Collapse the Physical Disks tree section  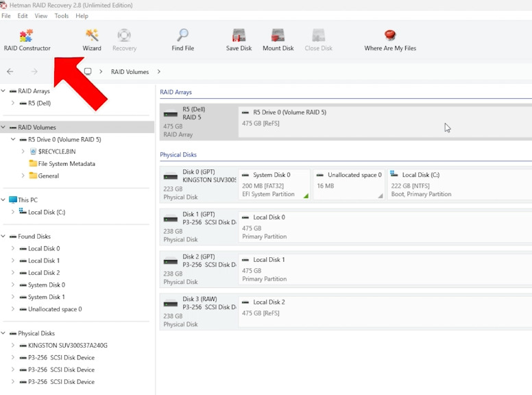[3, 333]
